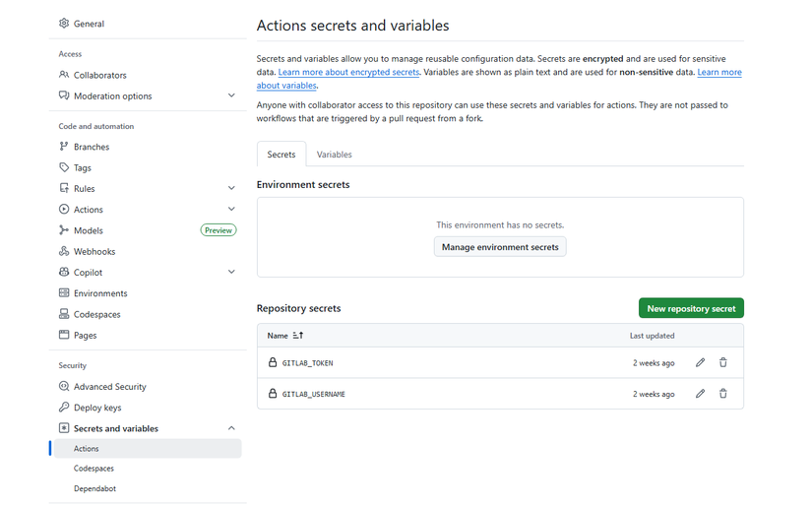Click the trash delete icon for GITLAB_TOKEN

723,362
